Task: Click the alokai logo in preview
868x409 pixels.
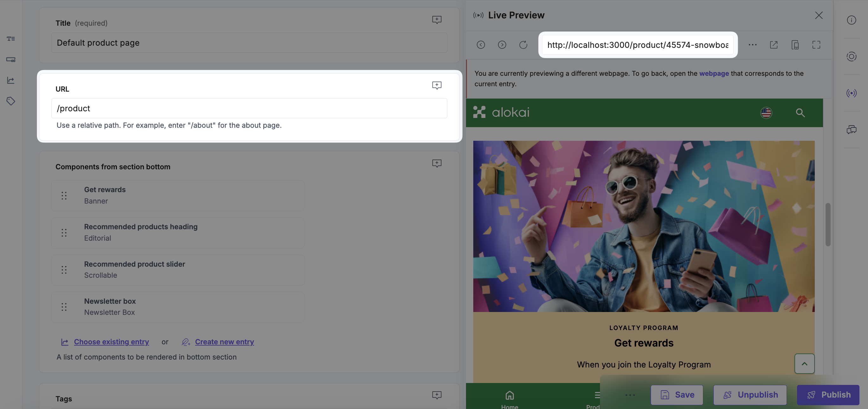Action: coord(501,112)
